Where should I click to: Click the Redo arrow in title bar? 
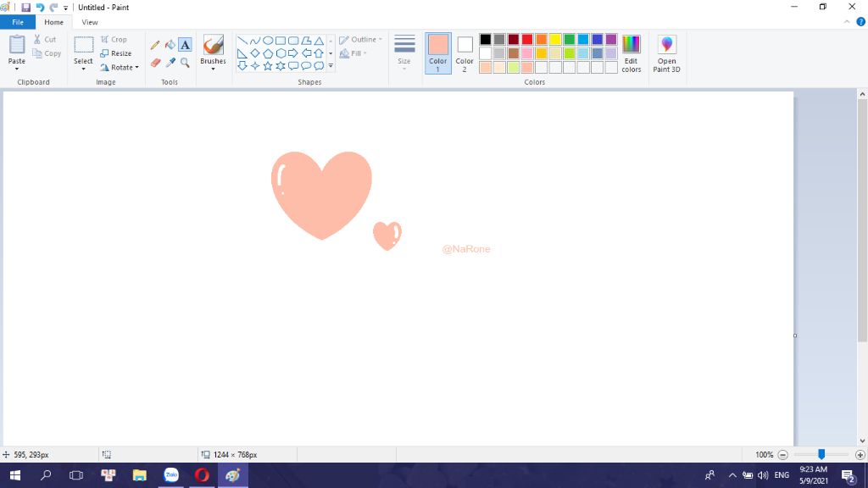pyautogui.click(x=53, y=7)
